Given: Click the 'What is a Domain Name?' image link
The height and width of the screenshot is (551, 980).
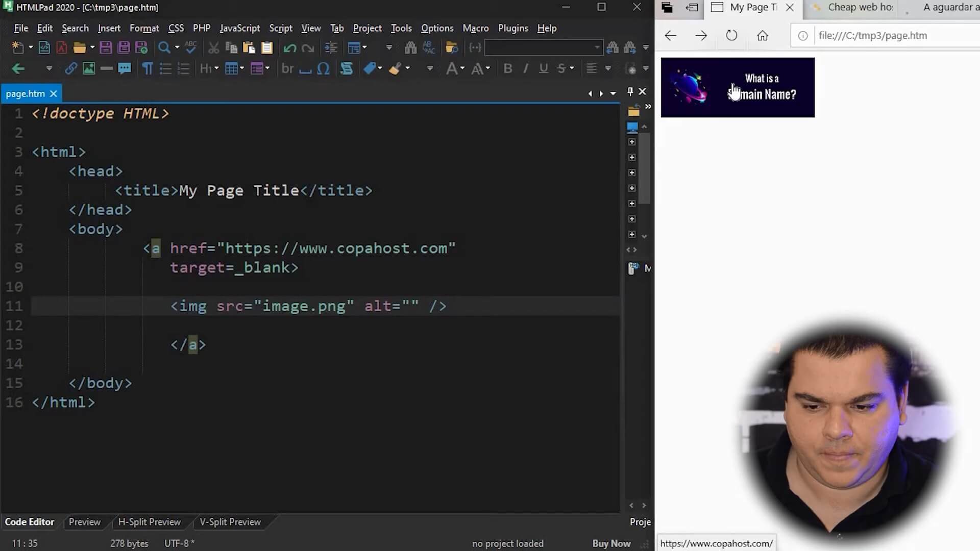Looking at the screenshot, I should point(738,87).
